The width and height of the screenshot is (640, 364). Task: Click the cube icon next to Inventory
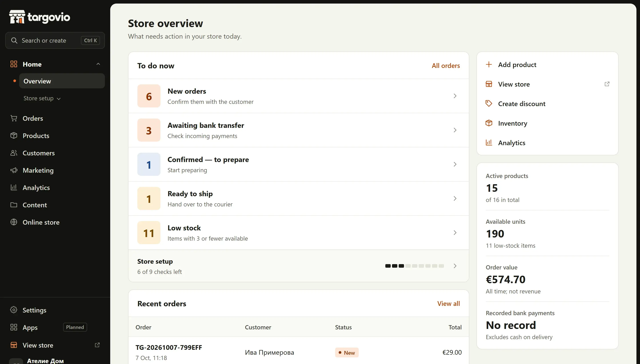tap(489, 123)
